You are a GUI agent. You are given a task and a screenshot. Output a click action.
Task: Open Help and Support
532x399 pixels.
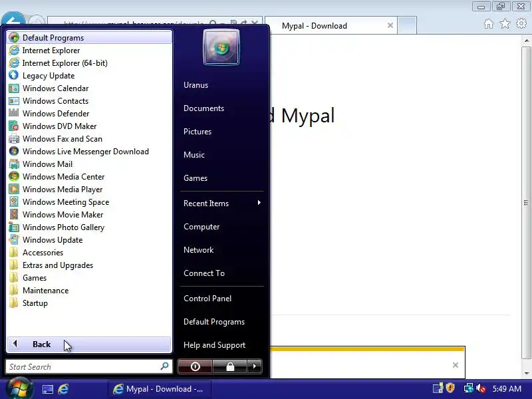click(214, 345)
